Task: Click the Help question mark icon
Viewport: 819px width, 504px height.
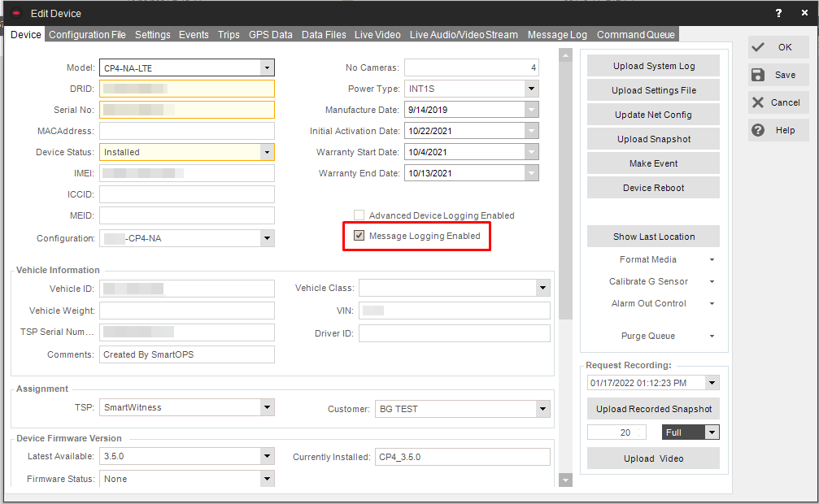Action: (759, 130)
